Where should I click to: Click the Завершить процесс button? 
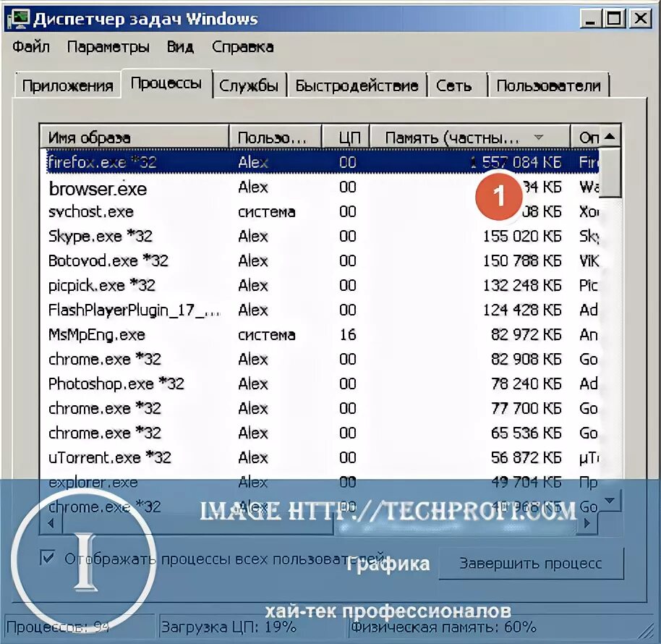click(x=531, y=564)
